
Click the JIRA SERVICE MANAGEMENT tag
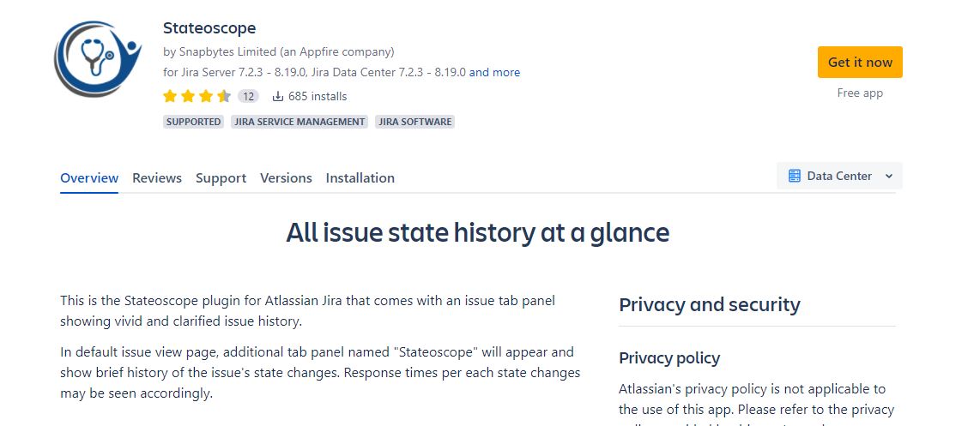coord(299,122)
